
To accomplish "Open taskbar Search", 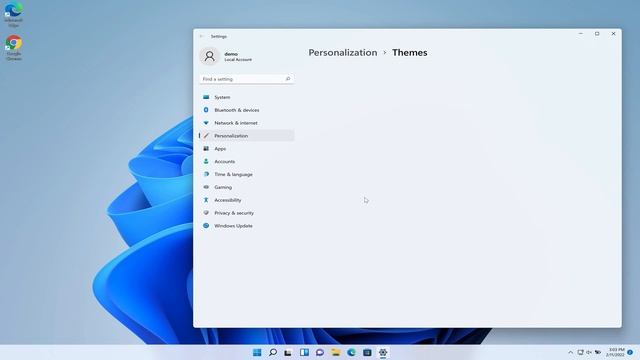I will pyautogui.click(x=273, y=352).
